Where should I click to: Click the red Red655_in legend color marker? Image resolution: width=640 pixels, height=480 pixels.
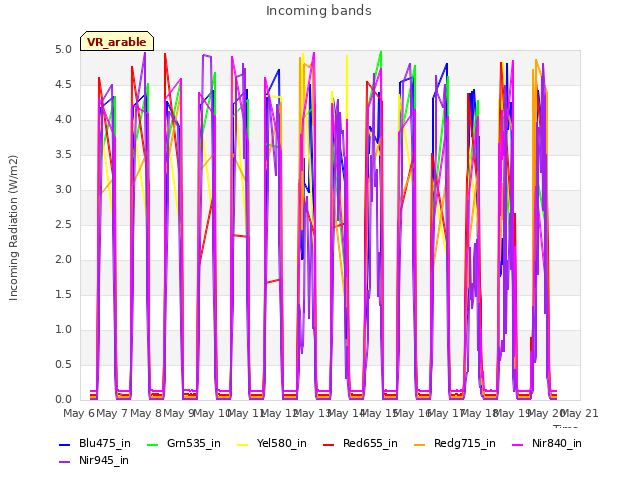click(328, 444)
